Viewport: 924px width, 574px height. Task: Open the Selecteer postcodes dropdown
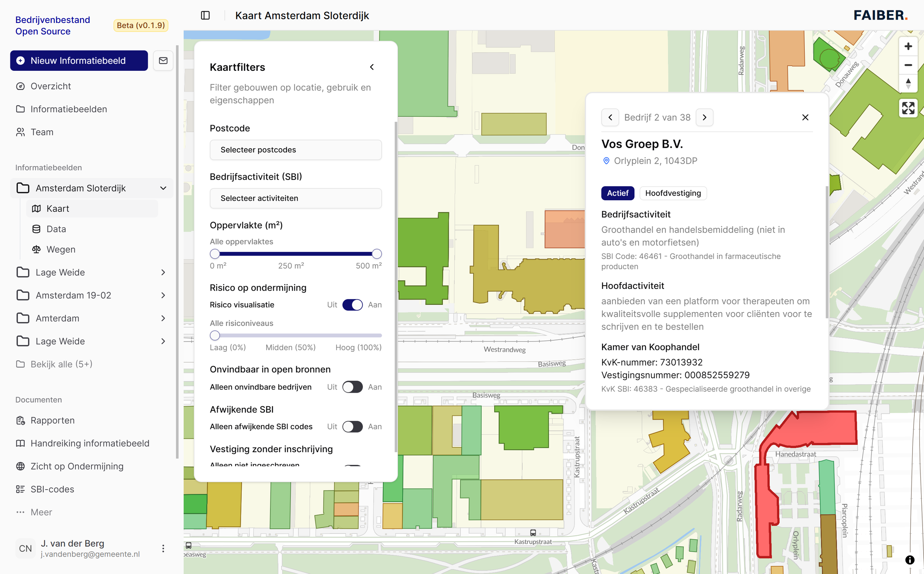coord(296,150)
